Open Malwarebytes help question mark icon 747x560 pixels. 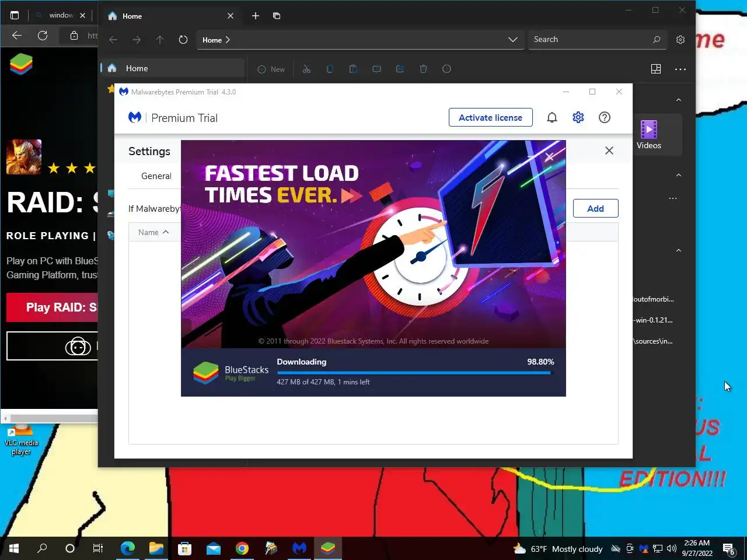pos(605,117)
